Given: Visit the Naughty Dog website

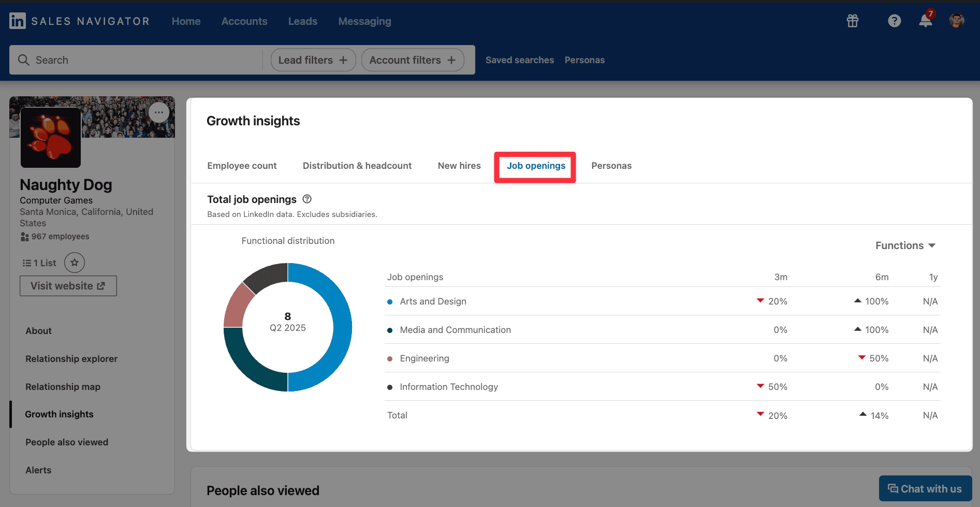Looking at the screenshot, I should [68, 286].
